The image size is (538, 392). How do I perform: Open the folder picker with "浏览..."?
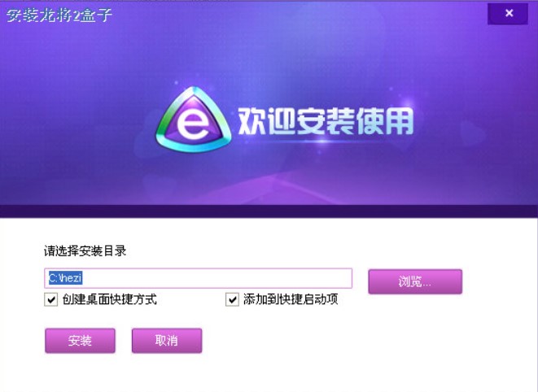pos(415,281)
